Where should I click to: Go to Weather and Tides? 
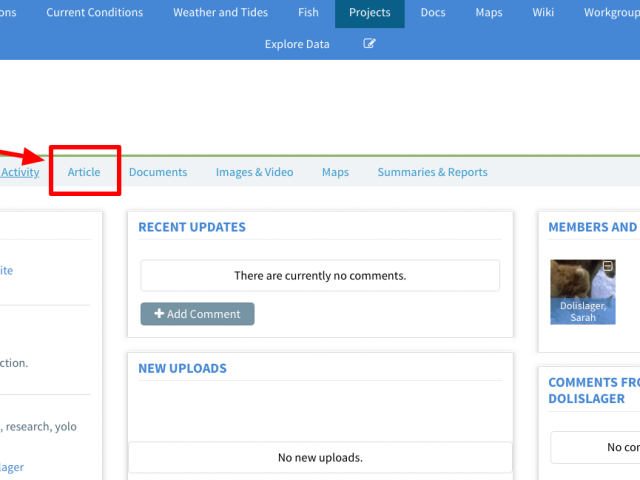pyautogui.click(x=220, y=13)
